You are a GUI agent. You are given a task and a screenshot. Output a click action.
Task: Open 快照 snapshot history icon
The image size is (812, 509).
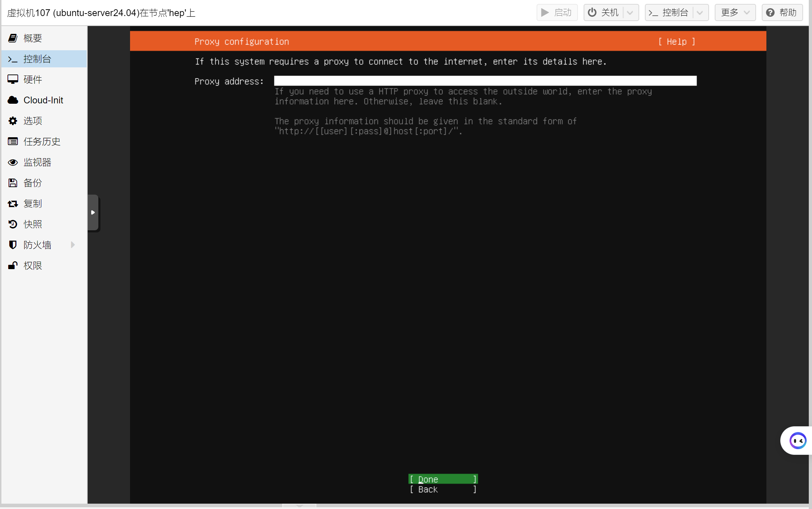[13, 224]
